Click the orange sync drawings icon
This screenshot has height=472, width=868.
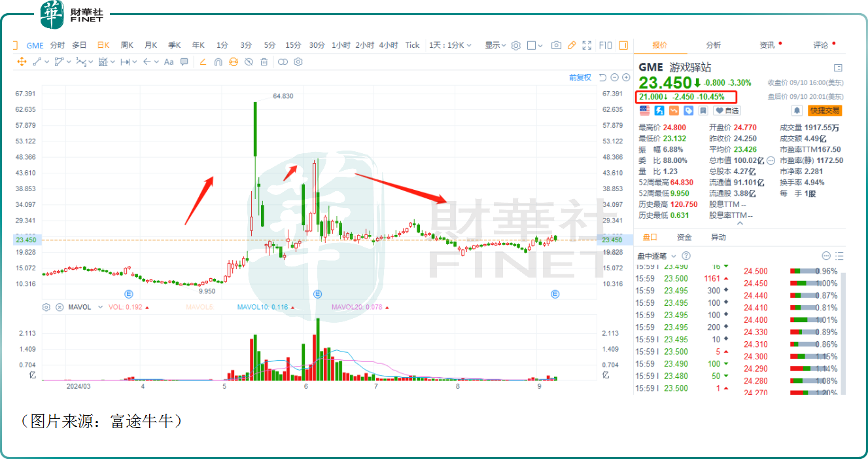click(x=234, y=62)
